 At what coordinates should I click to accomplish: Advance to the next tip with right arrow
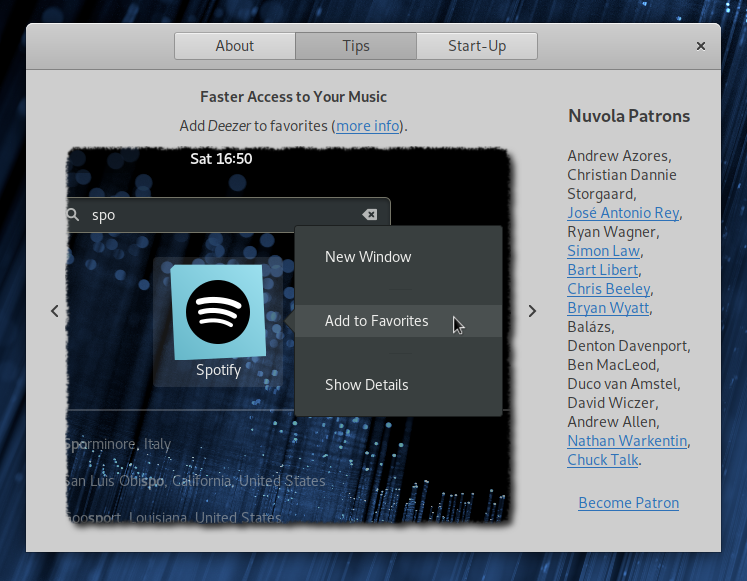532,311
